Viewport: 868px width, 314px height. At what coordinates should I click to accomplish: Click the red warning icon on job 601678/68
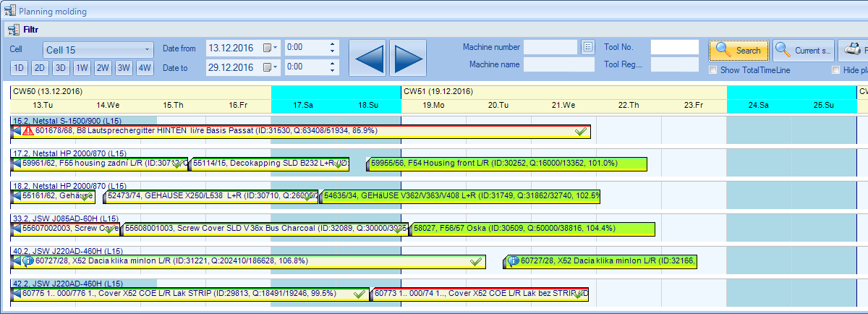click(x=27, y=131)
